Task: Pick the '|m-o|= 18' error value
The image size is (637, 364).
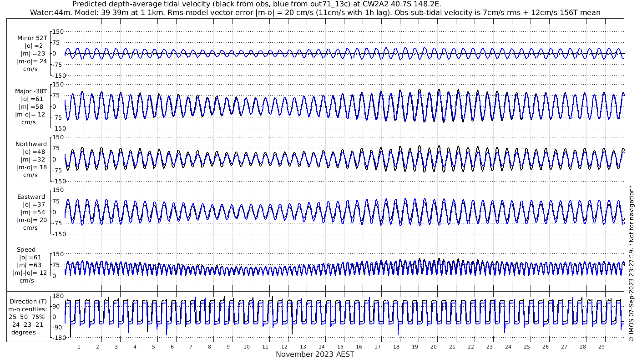Action: click(32, 167)
